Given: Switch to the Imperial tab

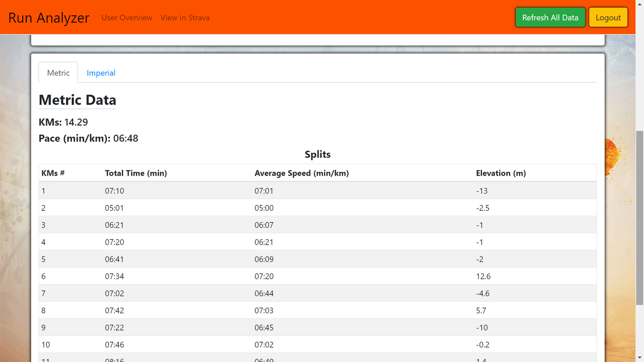Looking at the screenshot, I should 101,72.
